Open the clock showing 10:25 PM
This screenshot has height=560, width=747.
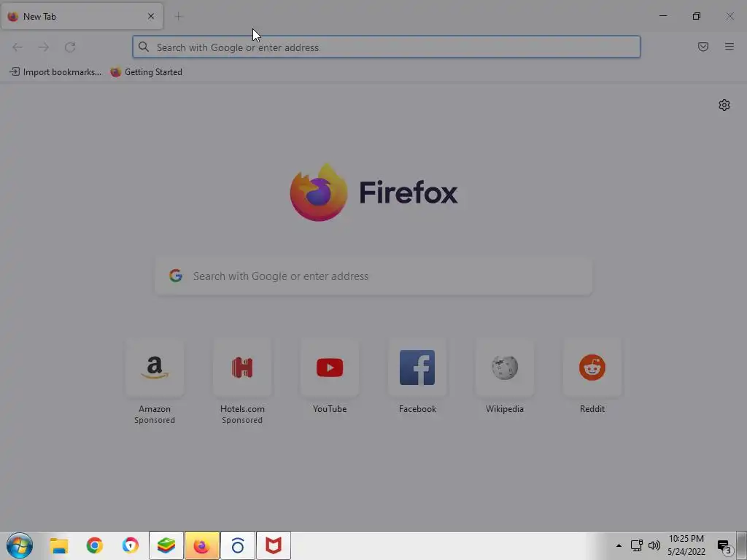point(686,545)
